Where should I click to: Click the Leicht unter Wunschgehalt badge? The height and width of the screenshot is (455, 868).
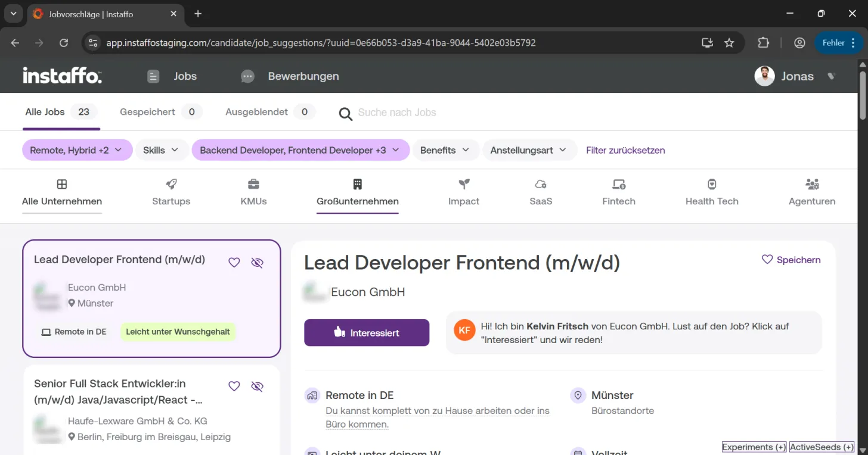(x=178, y=332)
